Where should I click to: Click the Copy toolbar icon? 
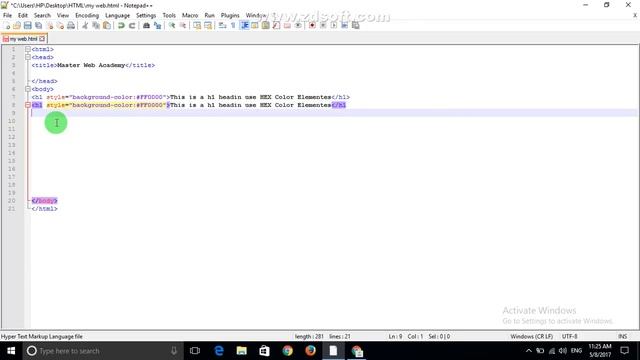pos(96,25)
